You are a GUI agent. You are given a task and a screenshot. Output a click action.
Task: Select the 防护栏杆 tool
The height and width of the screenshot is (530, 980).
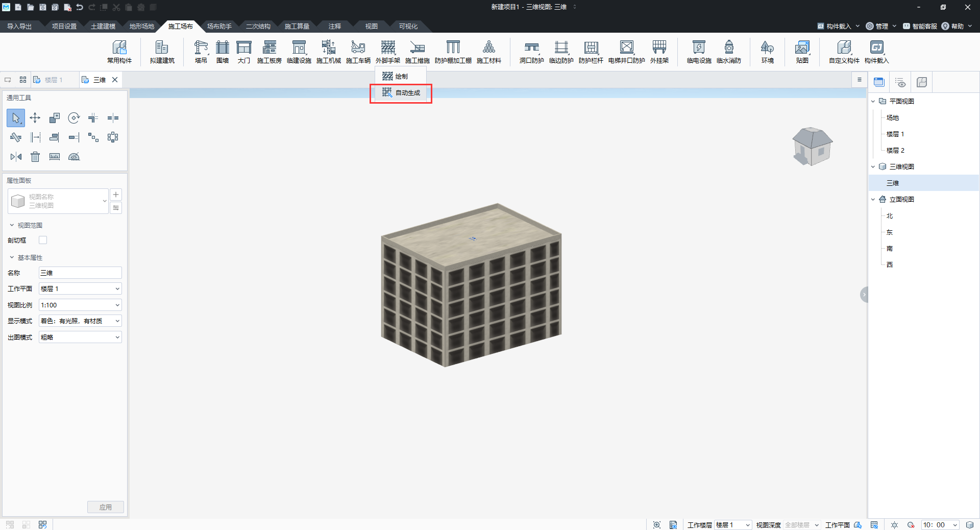591,52
